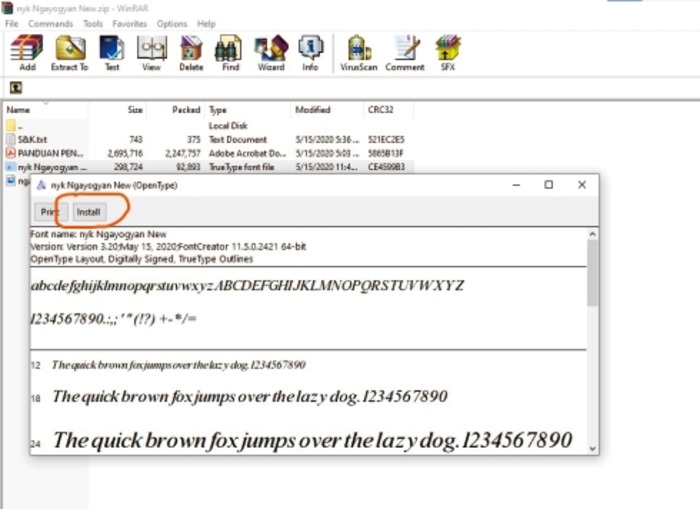Minimize the font viewer window
This screenshot has width=700, height=509.
[517, 185]
